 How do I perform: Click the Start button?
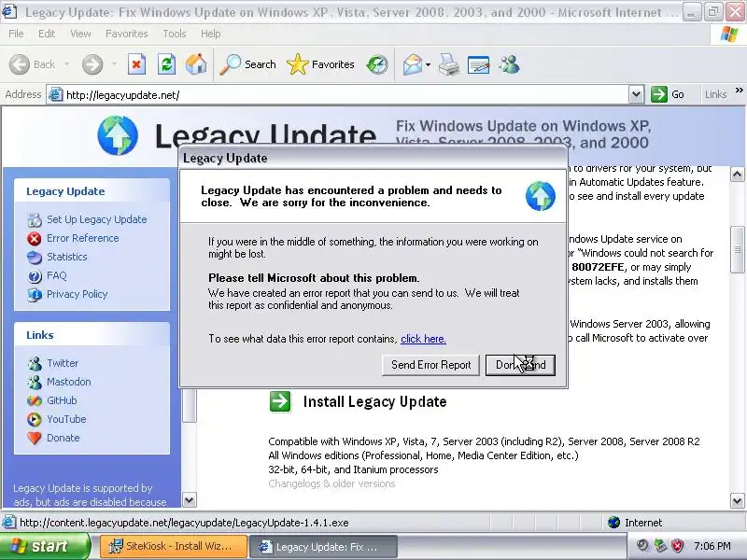click(x=45, y=546)
